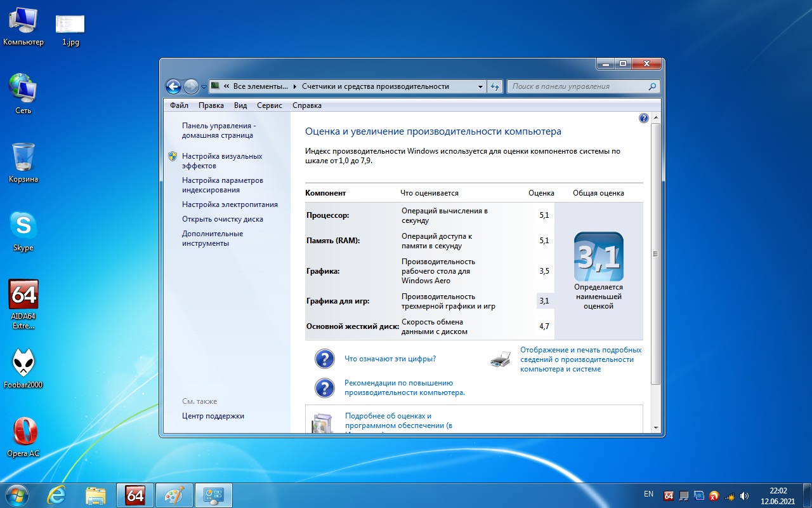Image resolution: width=812 pixels, height=508 pixels.
Task: Click the Что означают эти цифры link
Action: pos(390,359)
